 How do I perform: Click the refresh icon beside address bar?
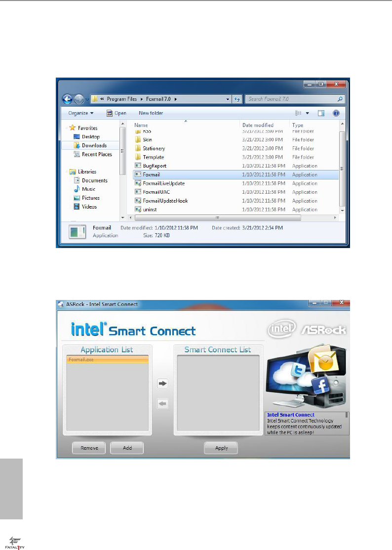[x=237, y=99]
